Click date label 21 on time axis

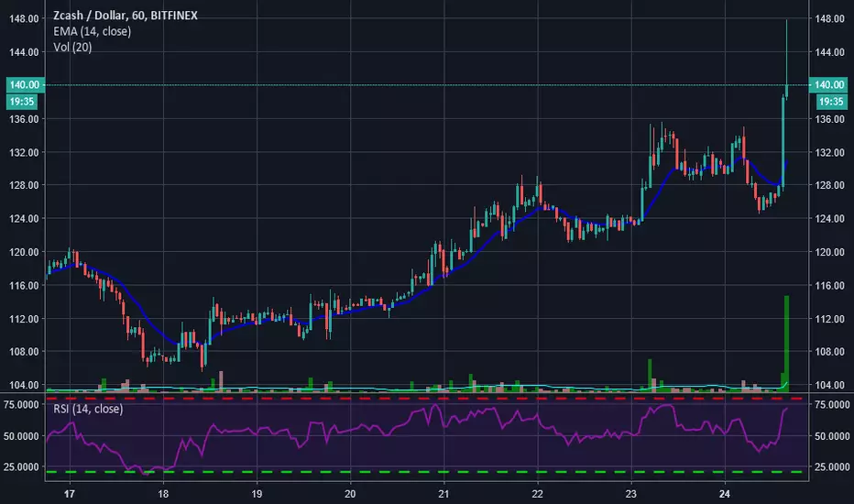pyautogui.click(x=443, y=494)
